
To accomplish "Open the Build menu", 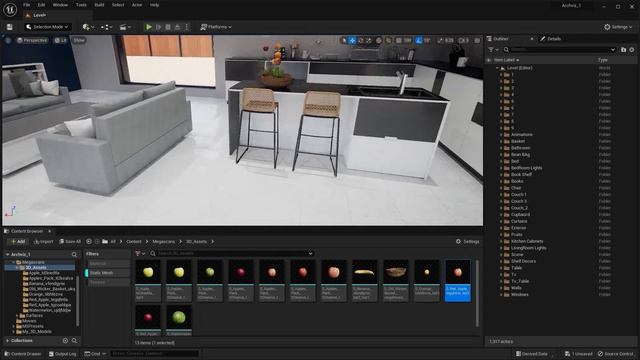I will pyautogui.click(x=99, y=5).
